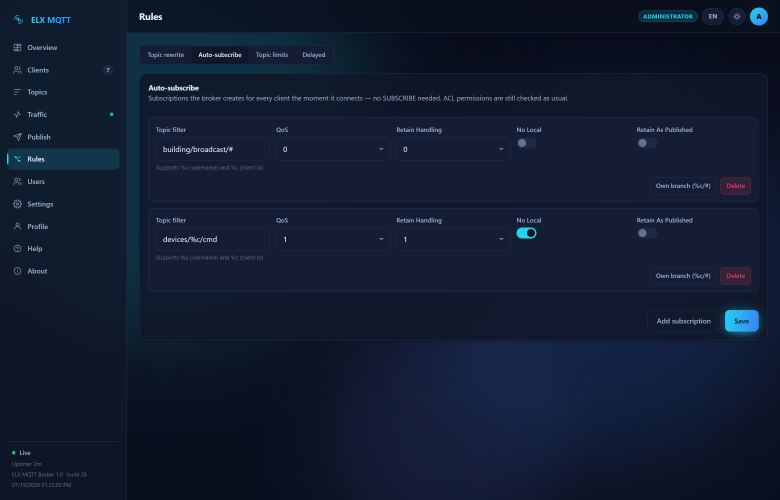This screenshot has height=500, width=780.
Task: Open QoS dropdown for building/broadcast/# row
Action: (x=333, y=149)
